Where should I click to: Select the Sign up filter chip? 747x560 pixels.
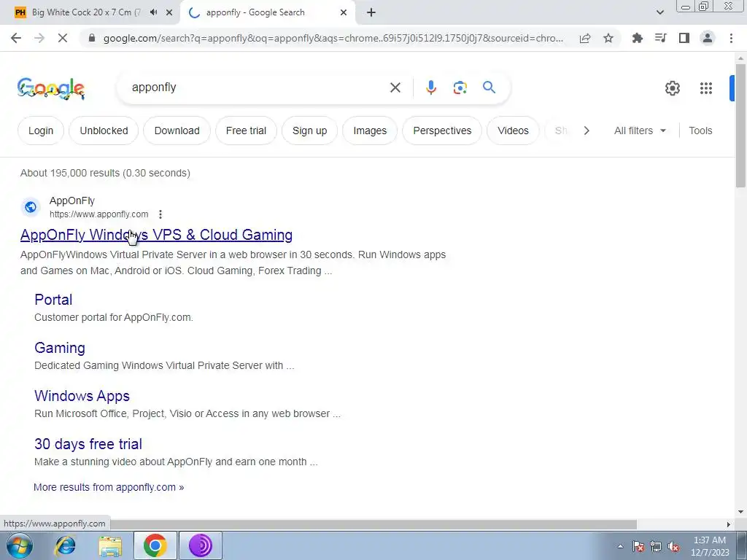click(309, 131)
